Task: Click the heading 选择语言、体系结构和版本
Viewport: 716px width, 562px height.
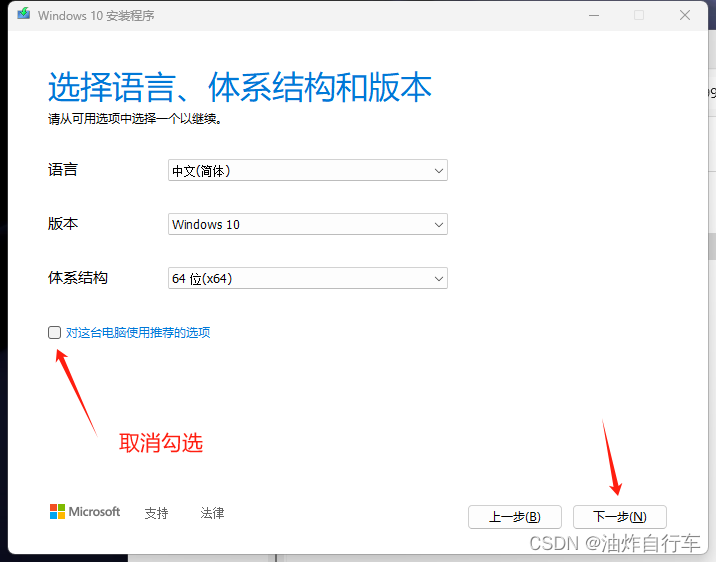Action: tap(240, 87)
